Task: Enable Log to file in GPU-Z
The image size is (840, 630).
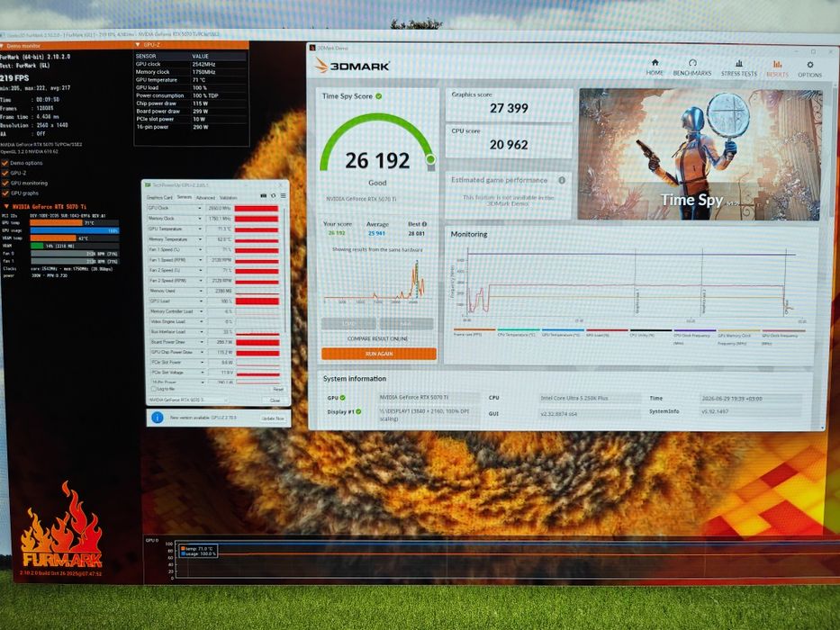Action: 154,389
